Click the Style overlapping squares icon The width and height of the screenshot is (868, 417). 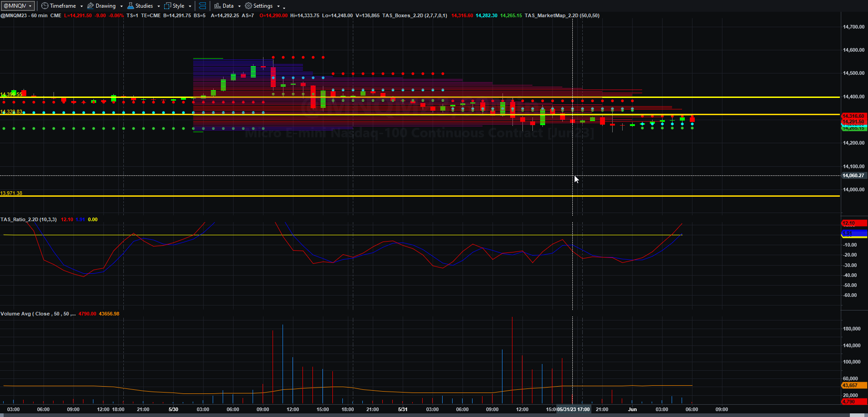(167, 6)
